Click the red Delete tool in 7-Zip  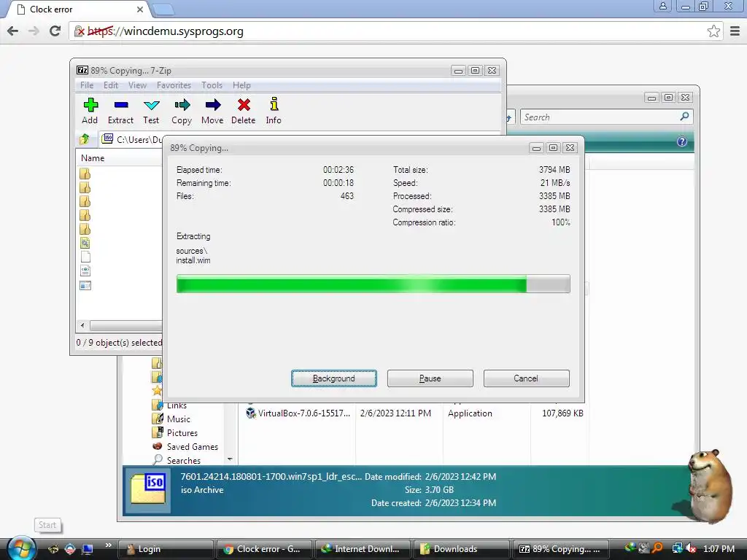click(x=244, y=112)
